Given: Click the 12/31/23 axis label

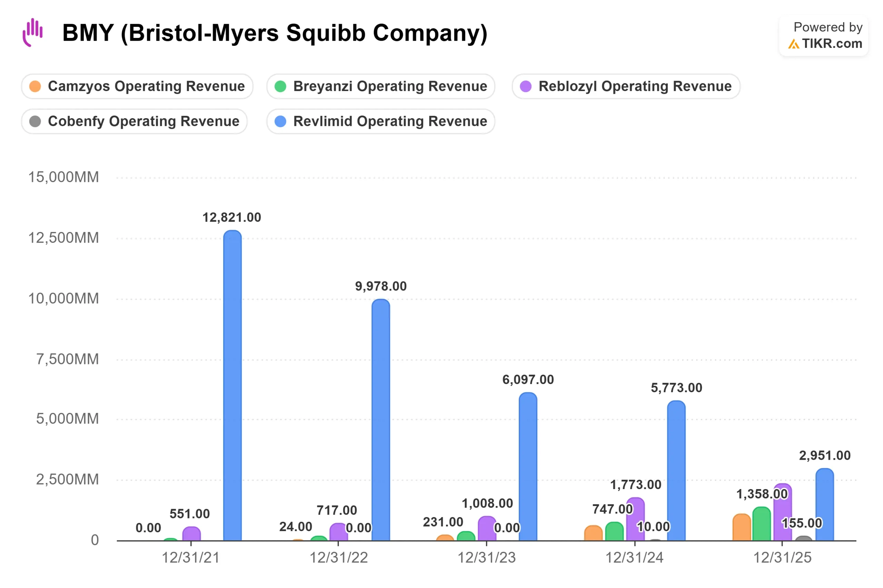Looking at the screenshot, I should pos(486,558).
